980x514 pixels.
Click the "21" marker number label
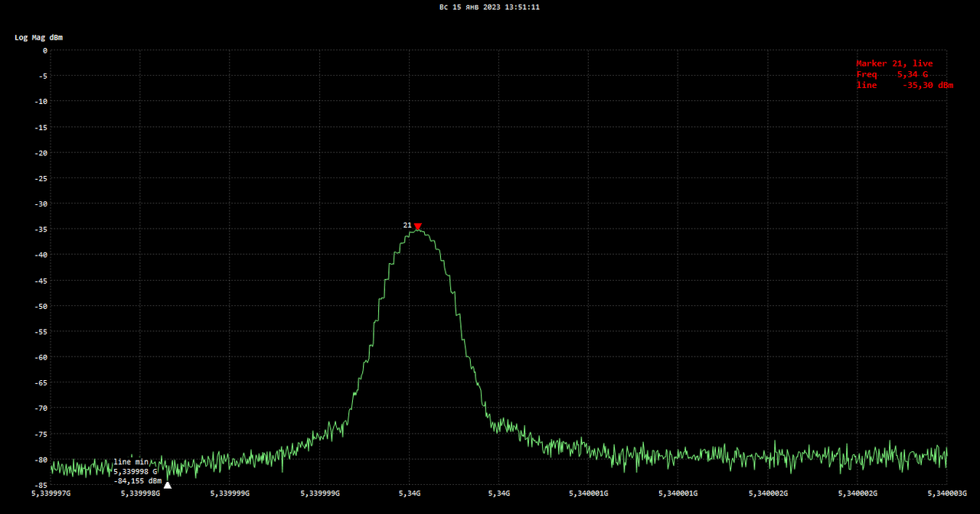pyautogui.click(x=407, y=225)
